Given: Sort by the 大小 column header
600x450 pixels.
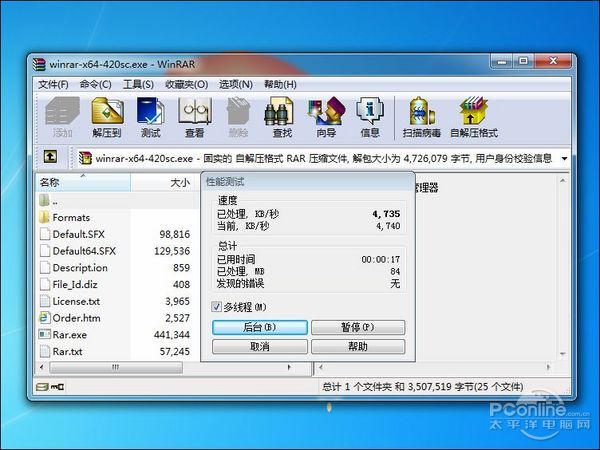Looking at the screenshot, I should (x=164, y=182).
